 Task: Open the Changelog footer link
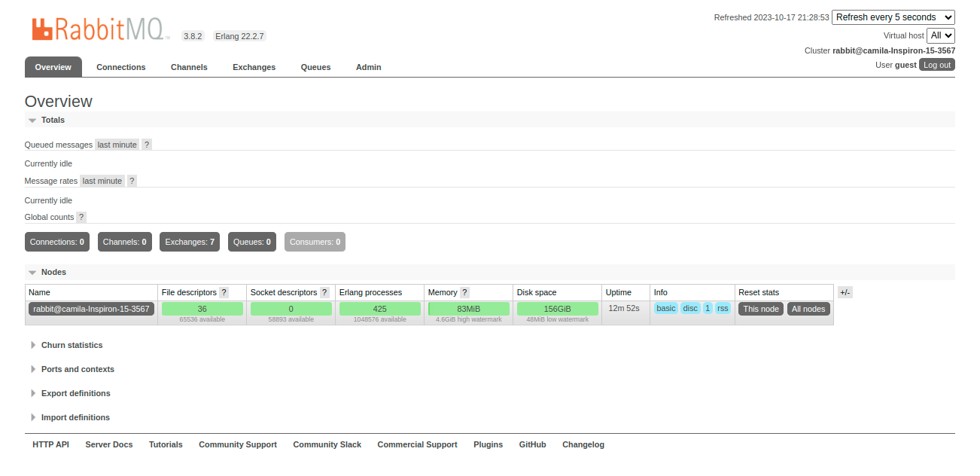(583, 444)
